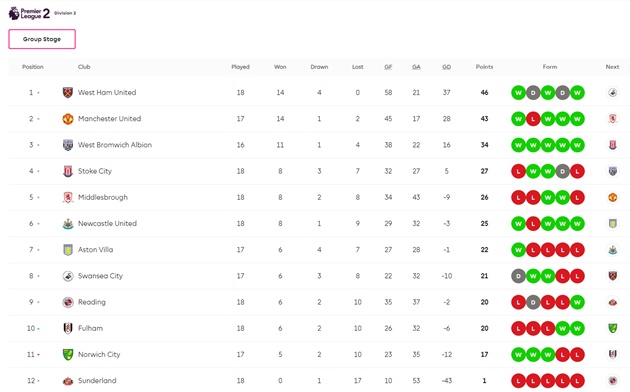Click the Fulham club crest
The image size is (630, 392).
pyautogui.click(x=68, y=329)
